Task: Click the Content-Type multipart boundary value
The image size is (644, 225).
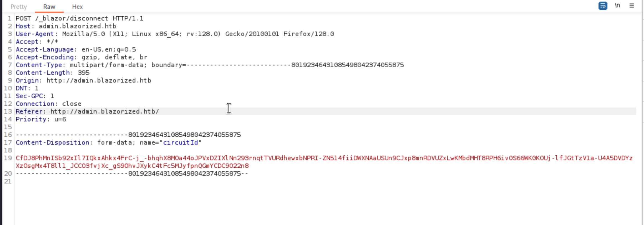Action: pyautogui.click(x=295, y=65)
